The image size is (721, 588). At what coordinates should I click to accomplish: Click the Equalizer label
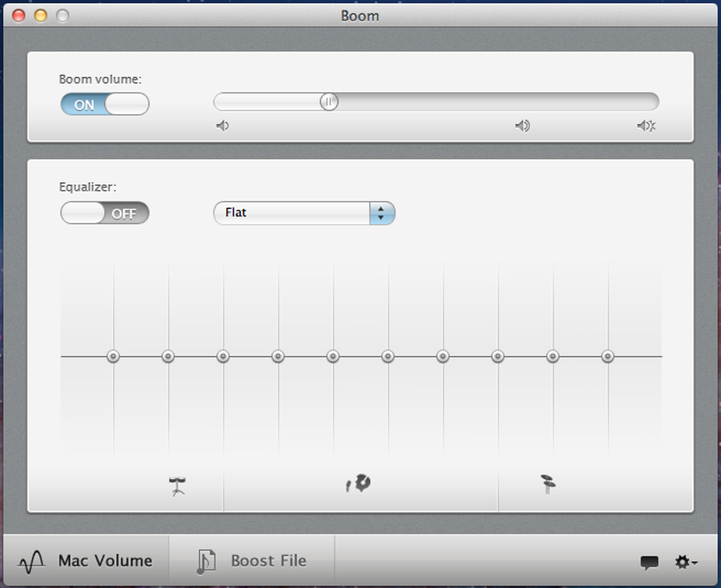[x=88, y=187]
